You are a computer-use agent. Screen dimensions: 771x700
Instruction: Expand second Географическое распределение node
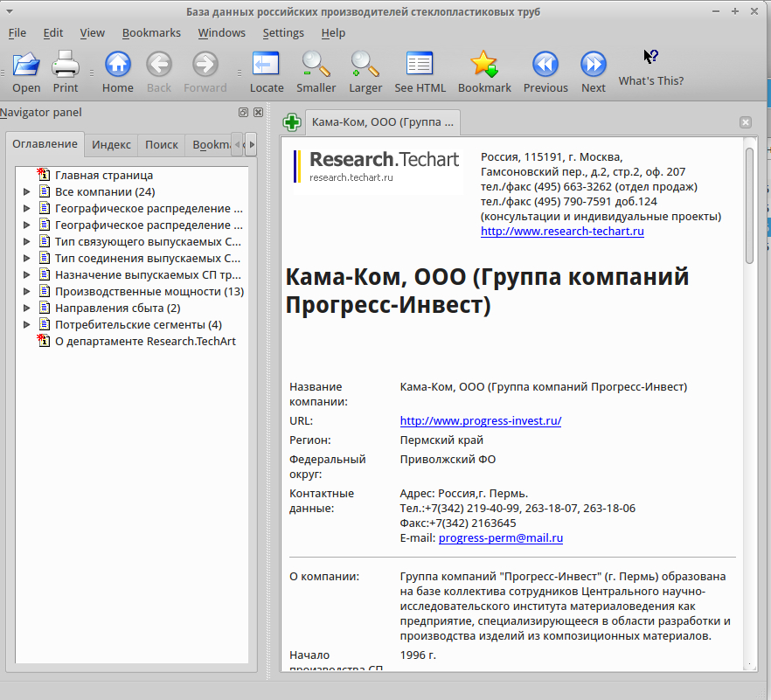point(27,225)
